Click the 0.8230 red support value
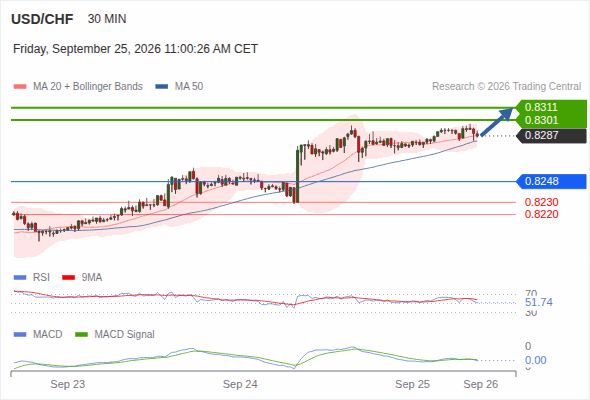The height and width of the screenshot is (400, 590). click(x=541, y=202)
